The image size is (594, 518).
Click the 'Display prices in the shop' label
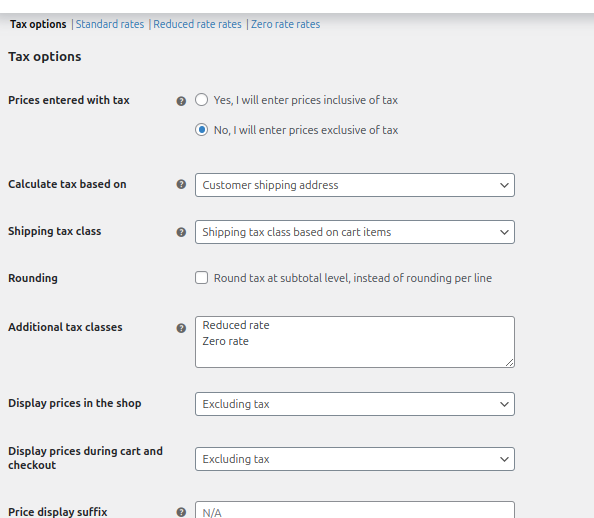pos(75,403)
